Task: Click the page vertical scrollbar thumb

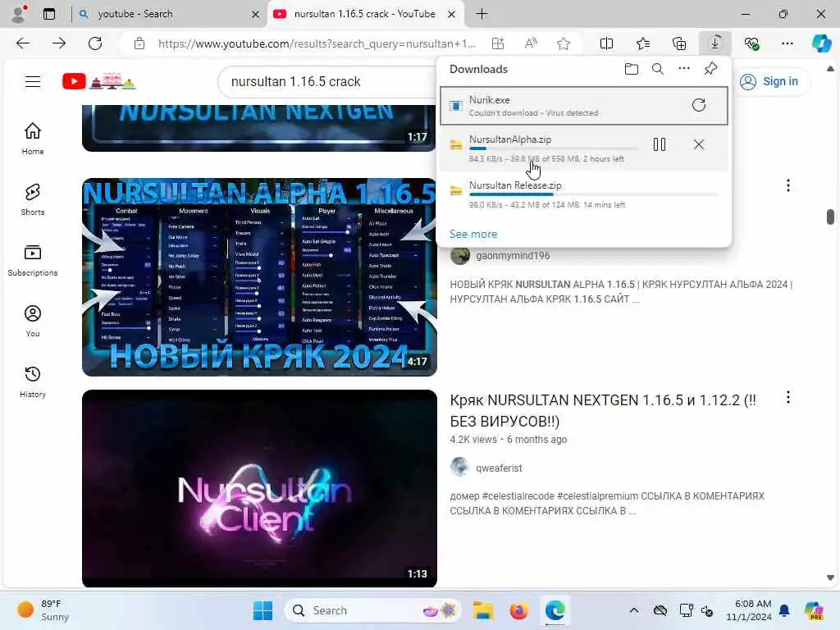Action: pyautogui.click(x=830, y=217)
